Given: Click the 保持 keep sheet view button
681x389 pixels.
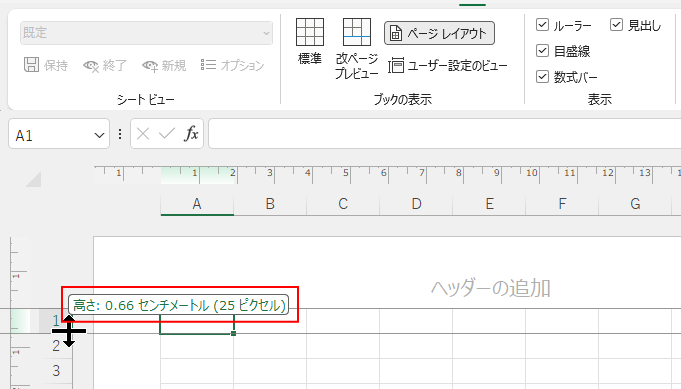Looking at the screenshot, I should pos(46,66).
